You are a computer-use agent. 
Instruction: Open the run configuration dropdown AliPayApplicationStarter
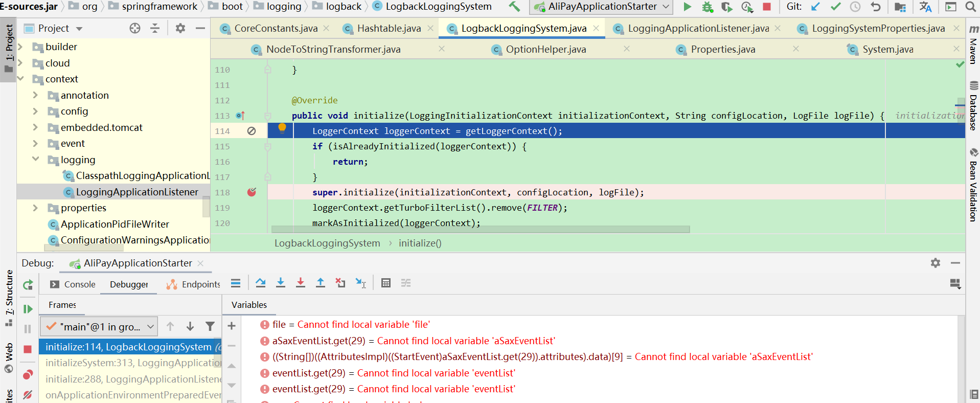click(601, 7)
